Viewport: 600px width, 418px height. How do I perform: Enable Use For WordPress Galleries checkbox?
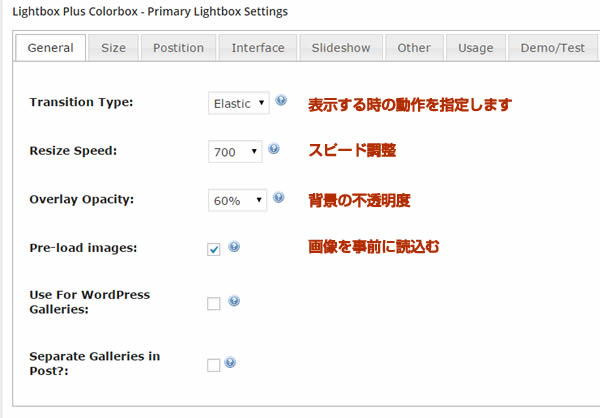[x=214, y=304]
